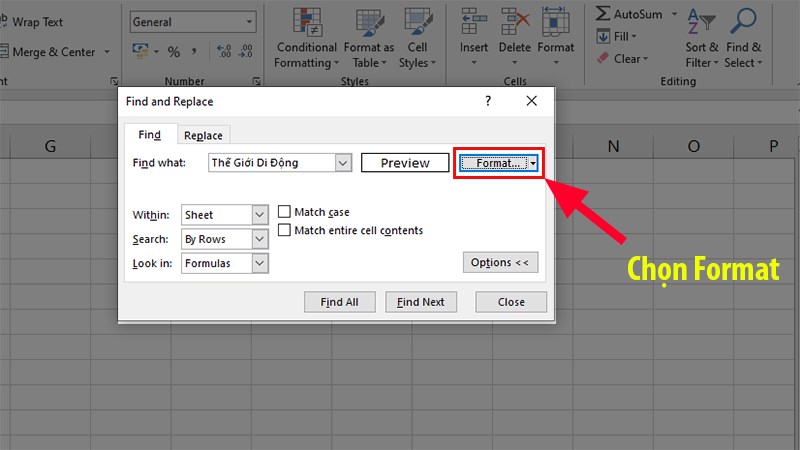This screenshot has height=450, width=800.
Task: Select the Find tab in dialog
Action: 149,135
